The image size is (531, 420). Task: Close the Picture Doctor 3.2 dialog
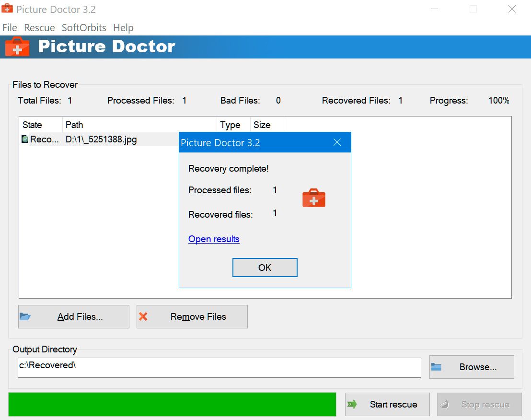[x=337, y=142]
